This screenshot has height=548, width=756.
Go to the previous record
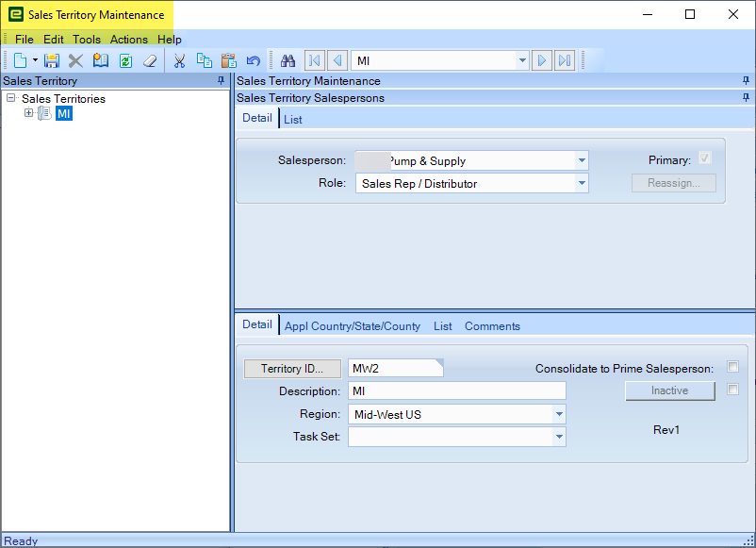pyautogui.click(x=337, y=60)
